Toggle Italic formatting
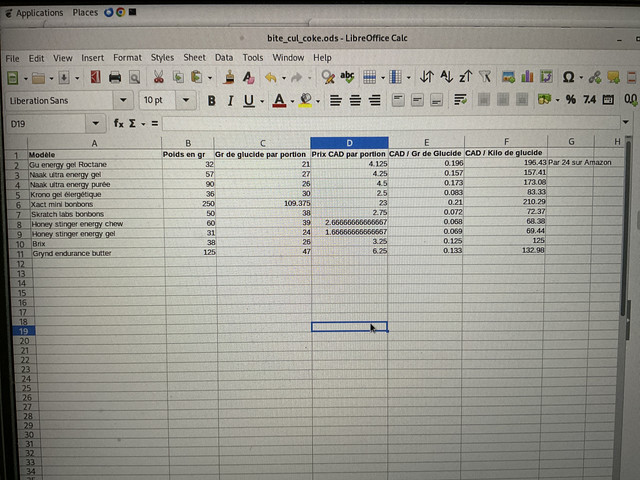This screenshot has height=480, width=640. (x=230, y=100)
